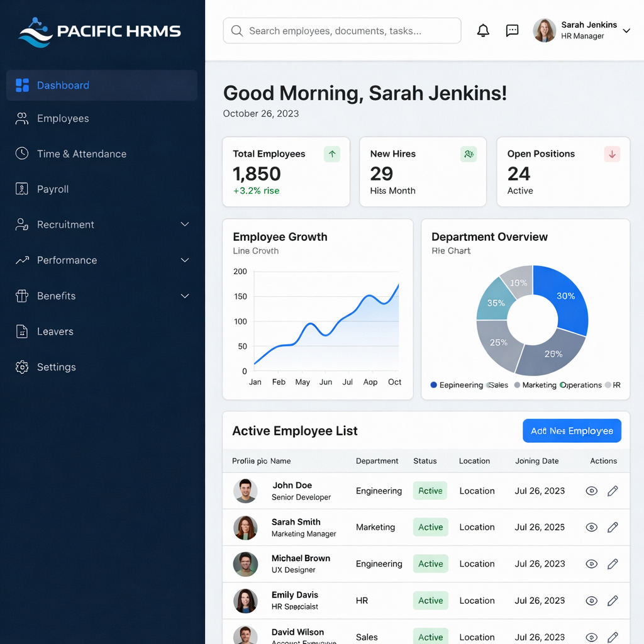Switch to the Dashboard section
The height and width of the screenshot is (644, 644).
point(63,86)
